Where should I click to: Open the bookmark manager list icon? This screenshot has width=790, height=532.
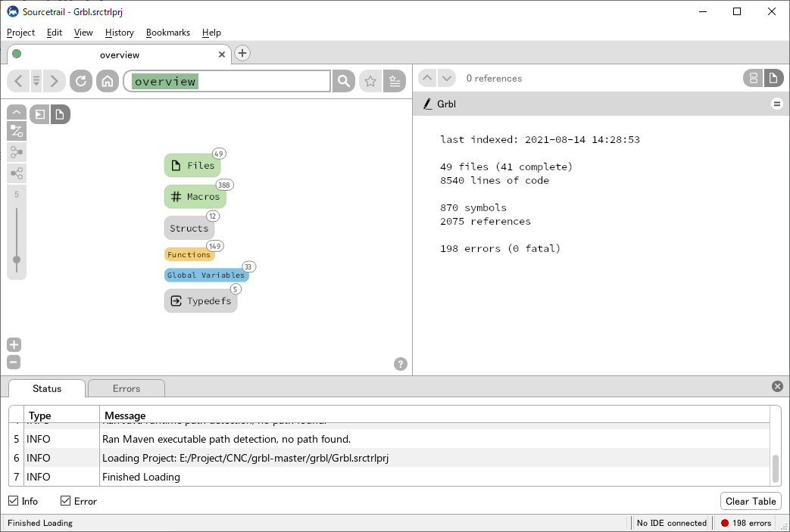[395, 80]
